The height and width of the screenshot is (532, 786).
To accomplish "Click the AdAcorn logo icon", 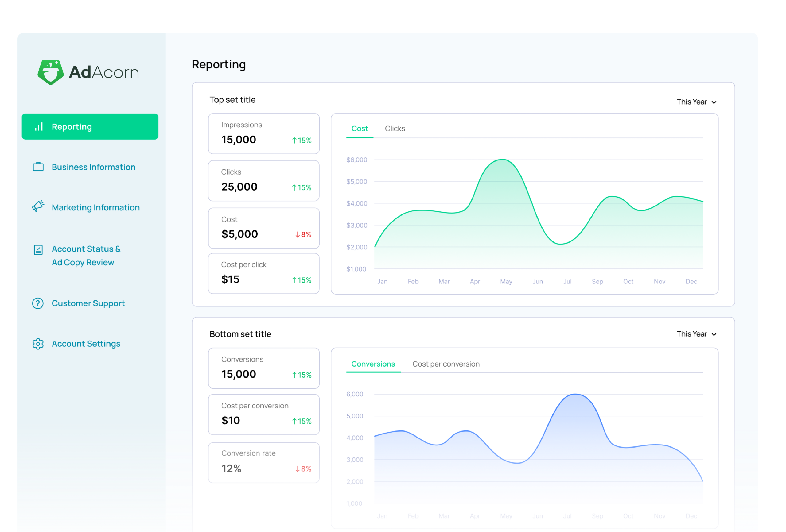I will 51,72.
